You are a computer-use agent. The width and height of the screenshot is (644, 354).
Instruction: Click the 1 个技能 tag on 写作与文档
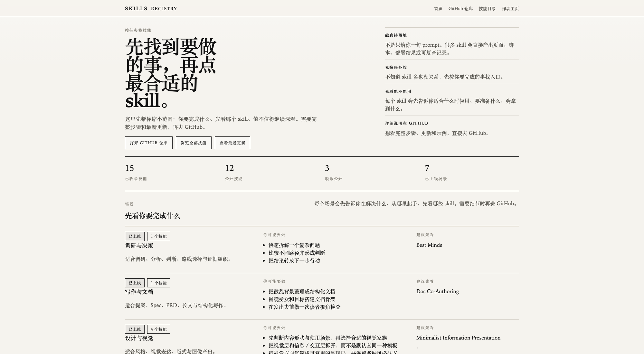point(159,283)
